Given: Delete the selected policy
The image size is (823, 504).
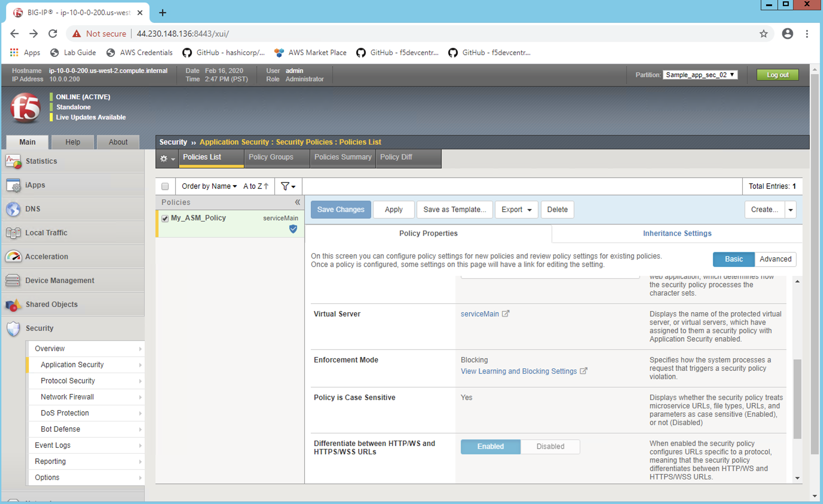Looking at the screenshot, I should click(x=557, y=210).
